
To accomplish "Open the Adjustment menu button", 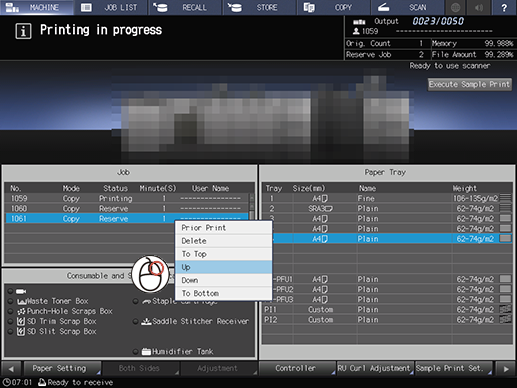I will click(219, 368).
